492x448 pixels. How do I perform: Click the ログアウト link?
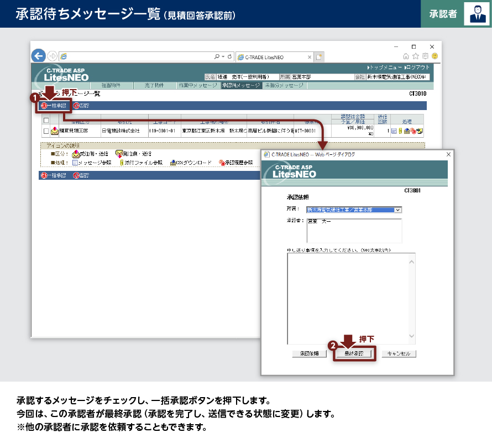pyautogui.click(x=417, y=67)
